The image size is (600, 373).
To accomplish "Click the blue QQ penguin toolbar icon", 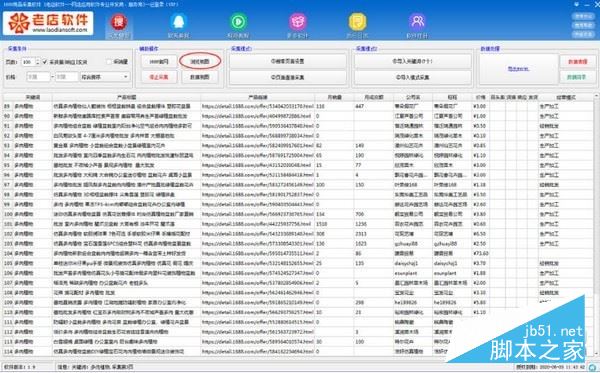I will [179, 22].
